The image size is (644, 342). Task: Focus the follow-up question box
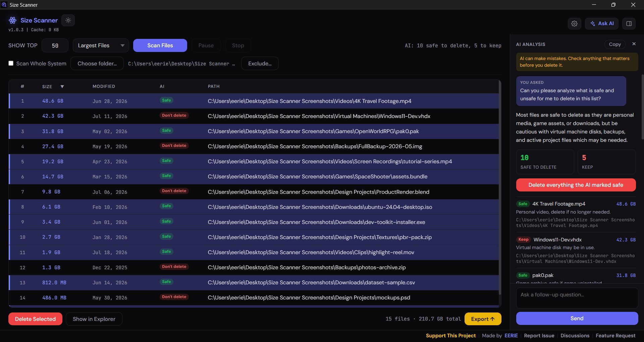(577, 298)
